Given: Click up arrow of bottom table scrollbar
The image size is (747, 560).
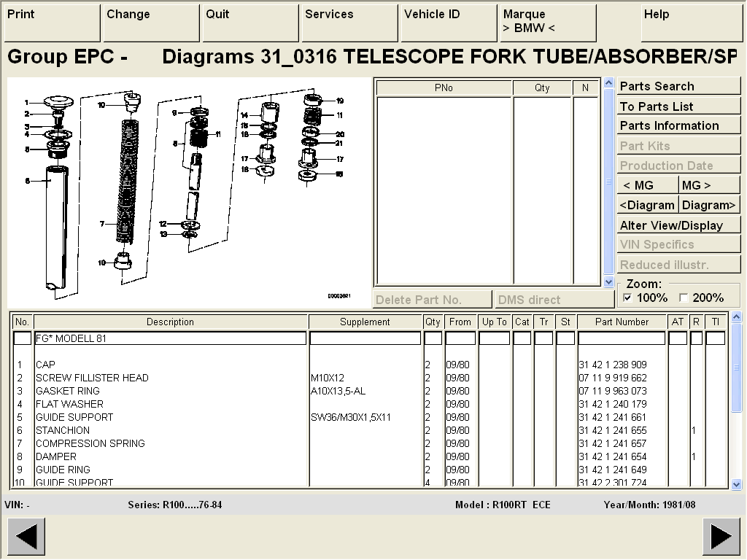Looking at the screenshot, I should pos(736,316).
